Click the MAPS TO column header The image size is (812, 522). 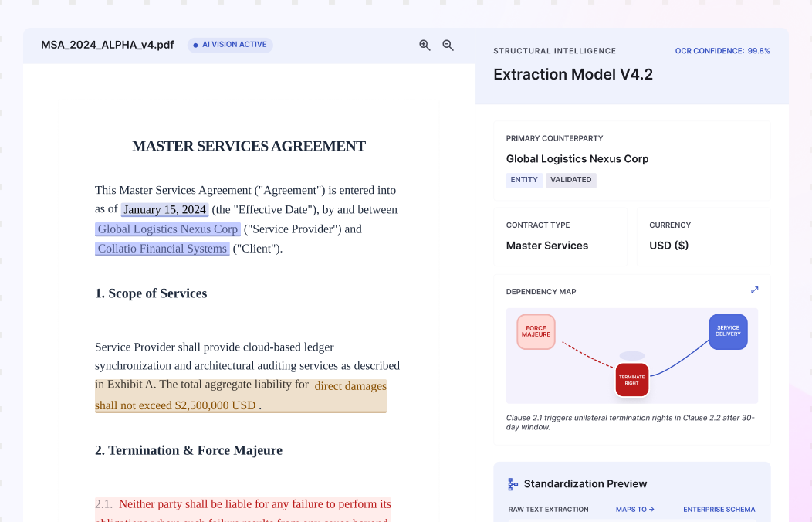pyautogui.click(x=635, y=510)
